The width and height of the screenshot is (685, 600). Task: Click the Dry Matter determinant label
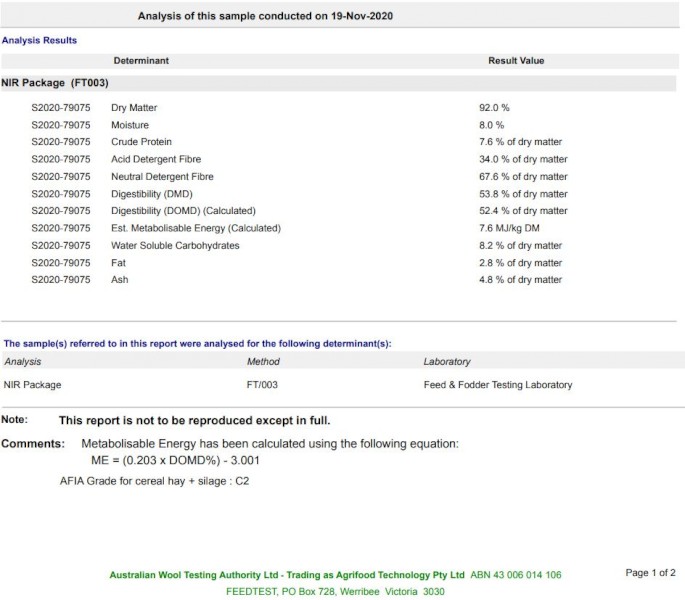[134, 108]
